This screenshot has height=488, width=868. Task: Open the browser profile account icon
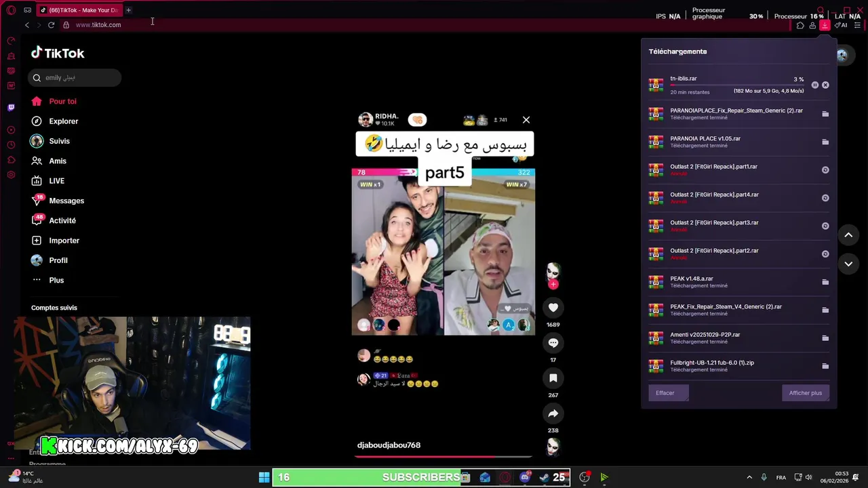point(812,25)
